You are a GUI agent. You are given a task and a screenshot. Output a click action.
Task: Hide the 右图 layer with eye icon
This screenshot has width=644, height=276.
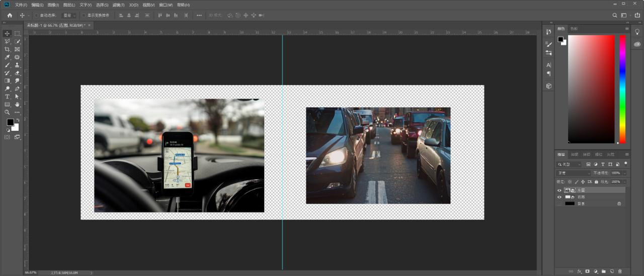(x=559, y=197)
